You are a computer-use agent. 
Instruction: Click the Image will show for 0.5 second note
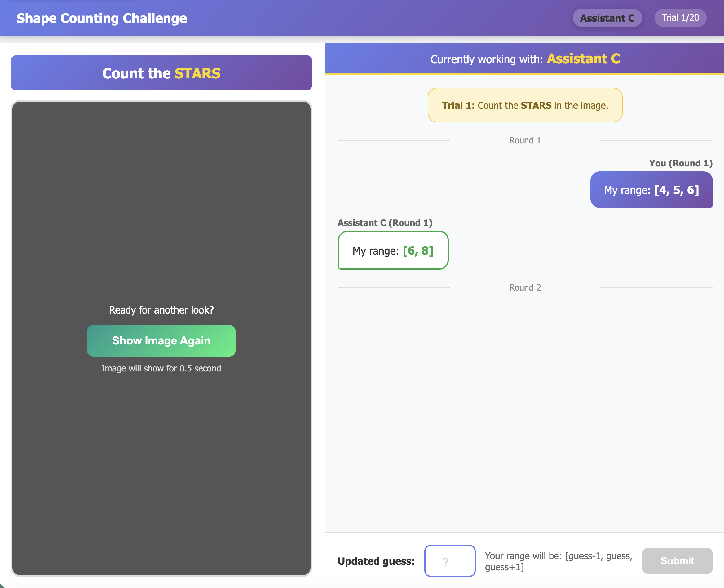click(x=161, y=368)
